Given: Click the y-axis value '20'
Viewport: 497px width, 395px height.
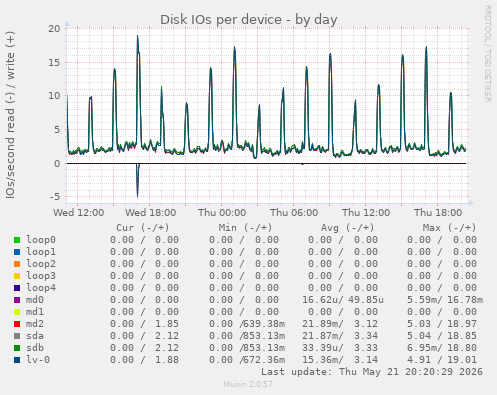Looking at the screenshot, I should [54, 29].
